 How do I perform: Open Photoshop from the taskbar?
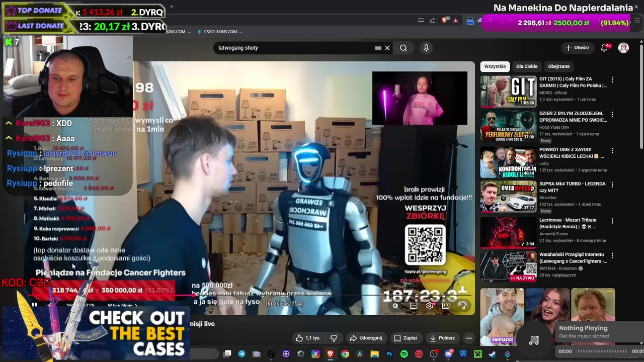[389, 354]
